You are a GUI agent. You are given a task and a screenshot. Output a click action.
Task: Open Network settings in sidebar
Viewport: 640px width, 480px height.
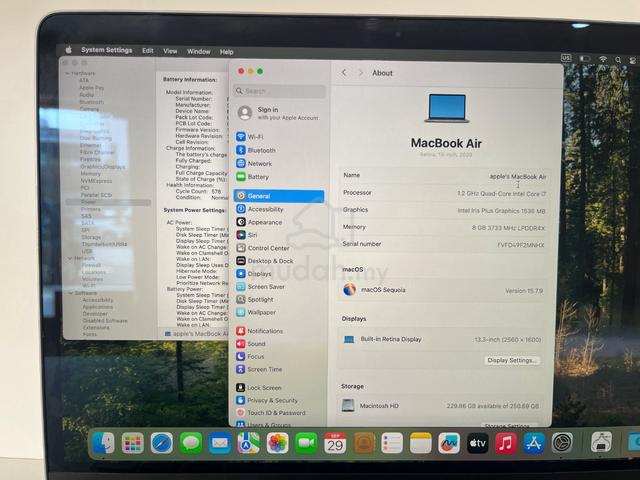pos(254,163)
